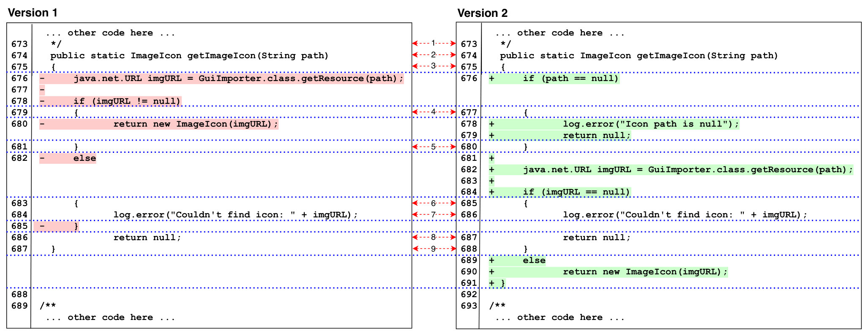Click the removed 'else' line in Version 1
The width and height of the screenshot is (868, 336).
[x=68, y=158]
